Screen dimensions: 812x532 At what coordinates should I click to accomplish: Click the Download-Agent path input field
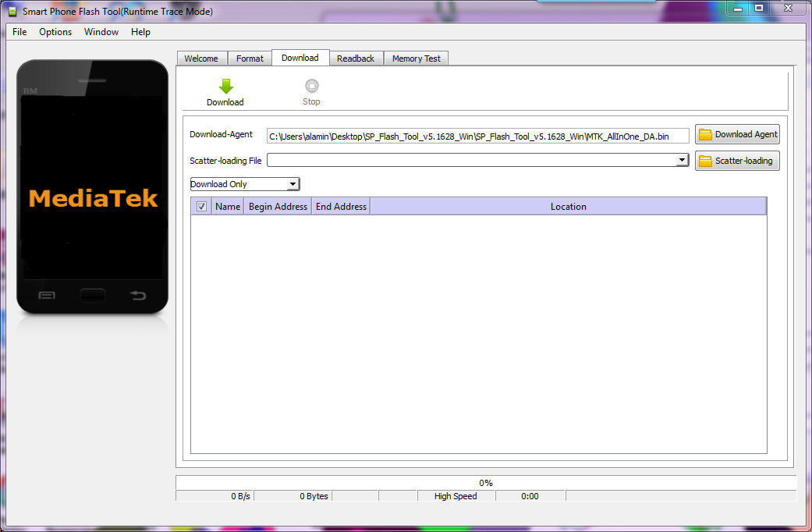(477, 137)
